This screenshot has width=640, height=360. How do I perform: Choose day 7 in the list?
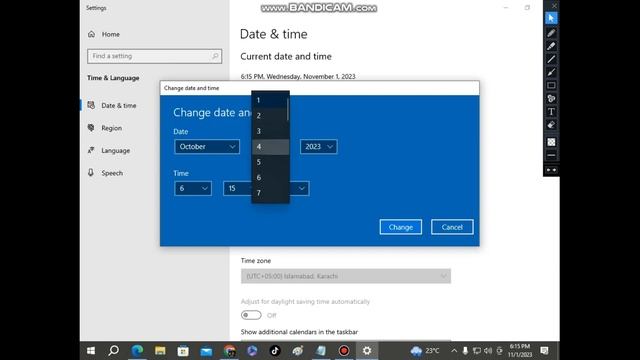point(271,193)
